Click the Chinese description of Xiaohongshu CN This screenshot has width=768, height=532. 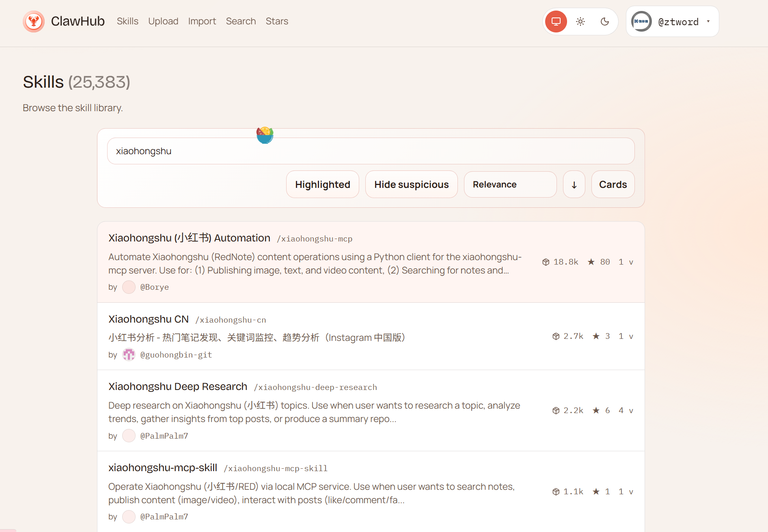(x=257, y=338)
